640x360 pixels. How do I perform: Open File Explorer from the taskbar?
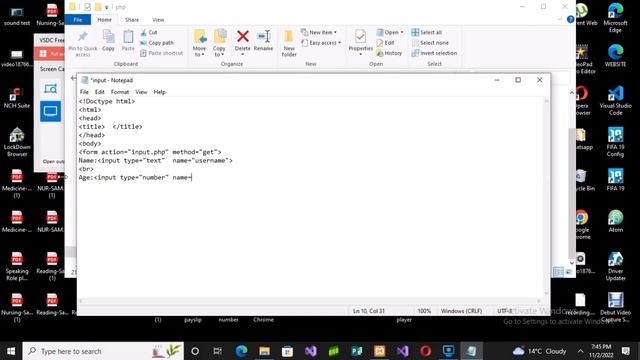[x=264, y=351]
